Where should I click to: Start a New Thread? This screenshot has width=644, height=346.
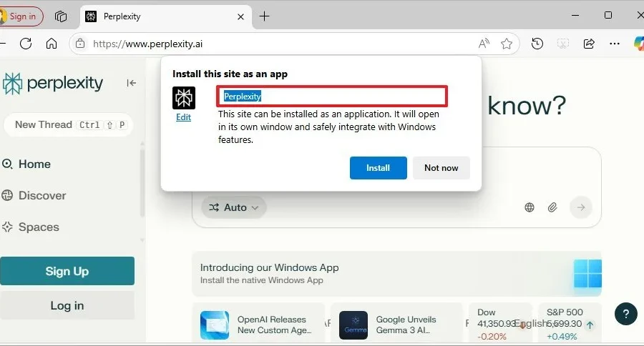68,125
